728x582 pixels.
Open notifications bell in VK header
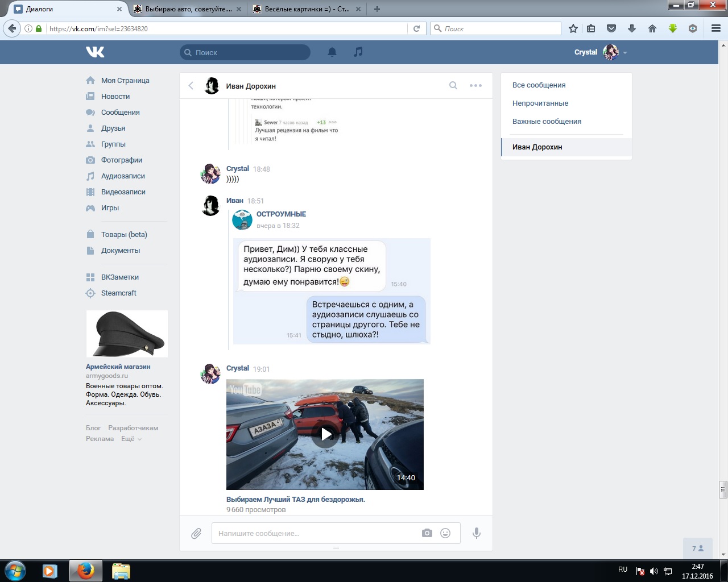(x=332, y=52)
